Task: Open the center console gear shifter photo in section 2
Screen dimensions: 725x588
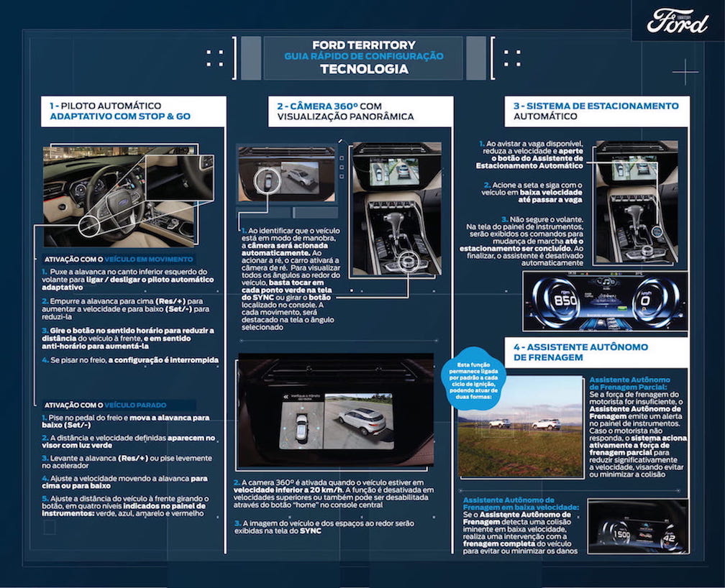Action: tap(397, 208)
